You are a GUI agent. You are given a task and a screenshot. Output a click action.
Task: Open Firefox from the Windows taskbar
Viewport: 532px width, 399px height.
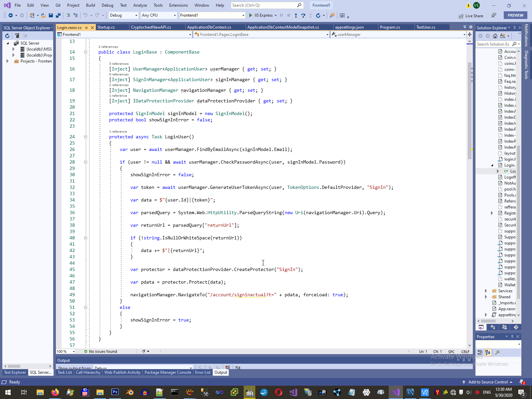[55, 392]
